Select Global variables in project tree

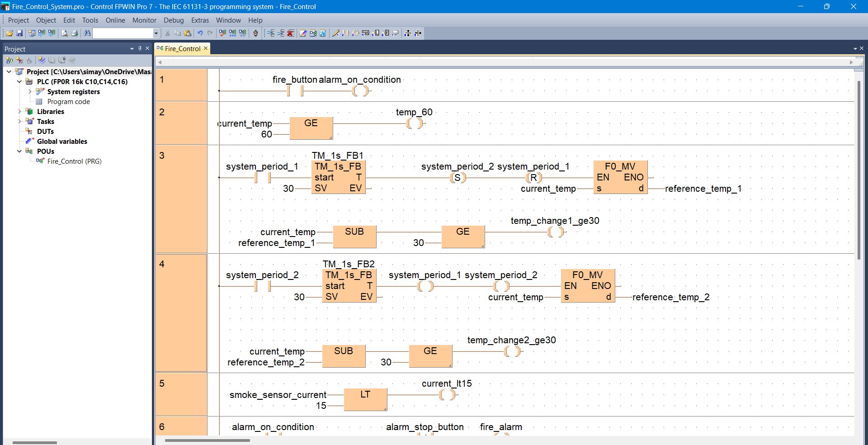(x=62, y=141)
